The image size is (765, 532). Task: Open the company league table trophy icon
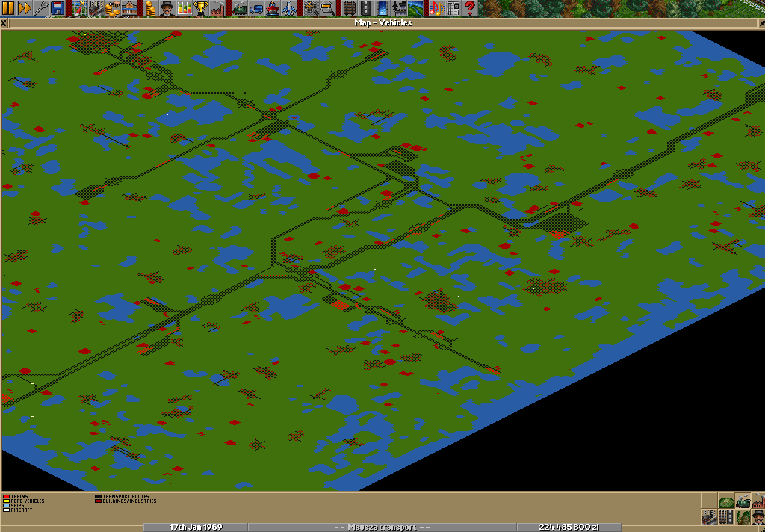[x=200, y=8]
